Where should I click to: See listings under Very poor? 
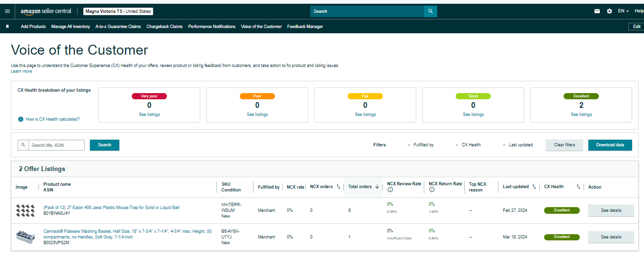coord(149,114)
